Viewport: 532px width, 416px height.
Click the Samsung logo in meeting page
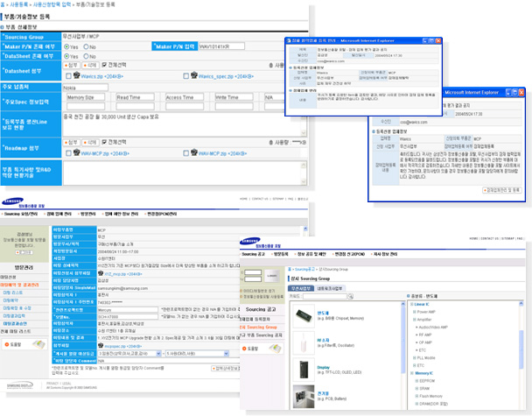tap(13, 201)
